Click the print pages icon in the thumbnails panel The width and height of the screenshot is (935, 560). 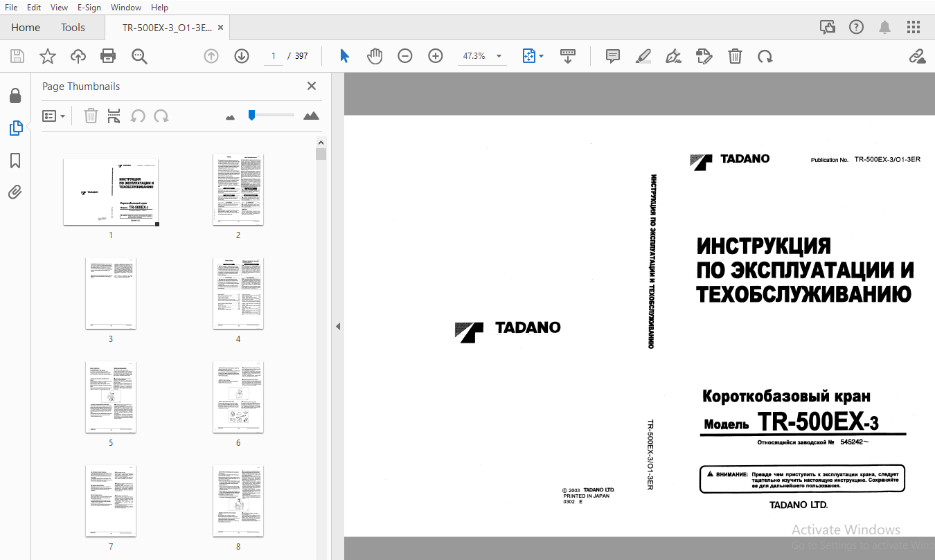tap(114, 116)
